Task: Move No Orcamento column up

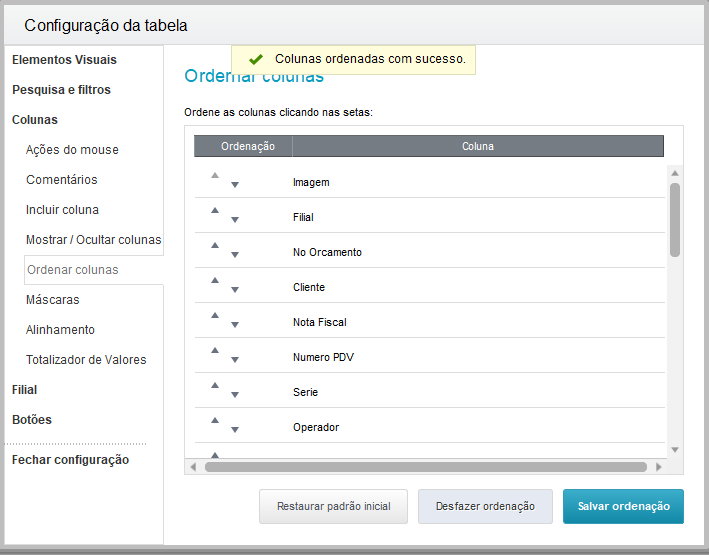Action: 215,245
